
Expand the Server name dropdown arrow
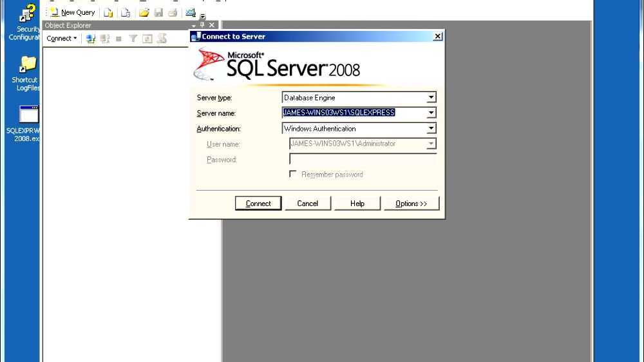[x=431, y=113]
